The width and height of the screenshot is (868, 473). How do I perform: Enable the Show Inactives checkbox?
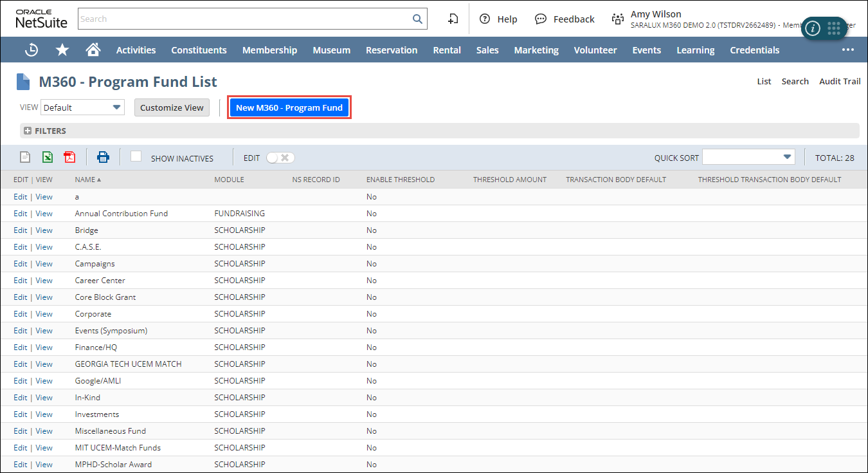click(136, 156)
